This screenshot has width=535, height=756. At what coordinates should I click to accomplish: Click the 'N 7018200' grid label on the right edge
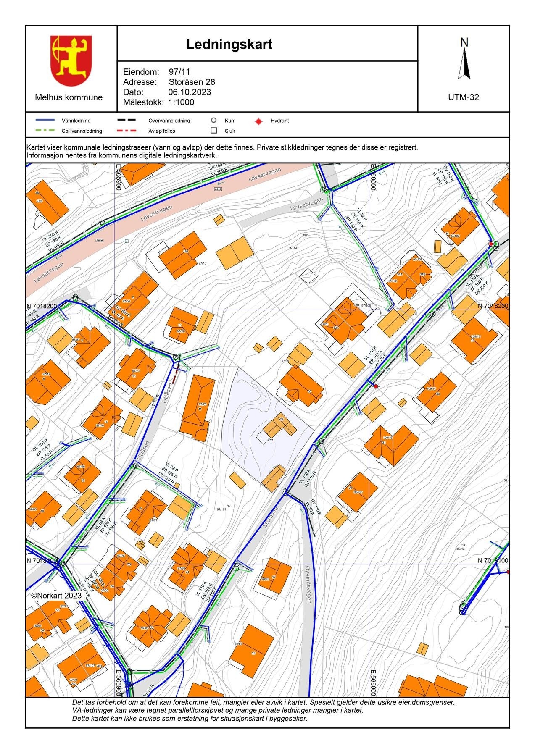point(493,306)
